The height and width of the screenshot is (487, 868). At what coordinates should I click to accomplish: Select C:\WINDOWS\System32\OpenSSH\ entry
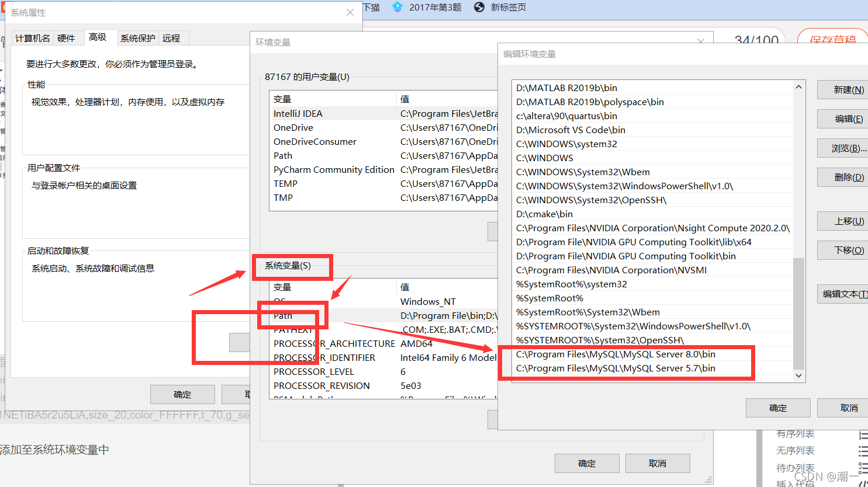pos(652,200)
